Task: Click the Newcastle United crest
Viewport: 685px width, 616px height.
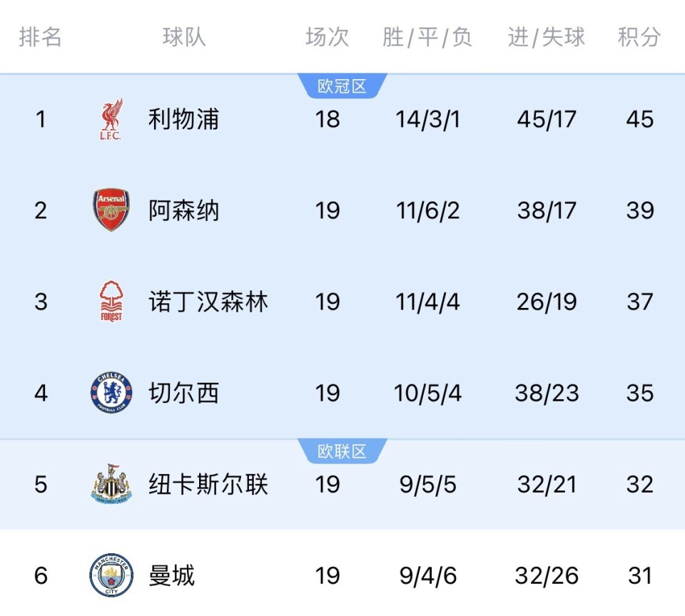Action: pyautogui.click(x=111, y=484)
